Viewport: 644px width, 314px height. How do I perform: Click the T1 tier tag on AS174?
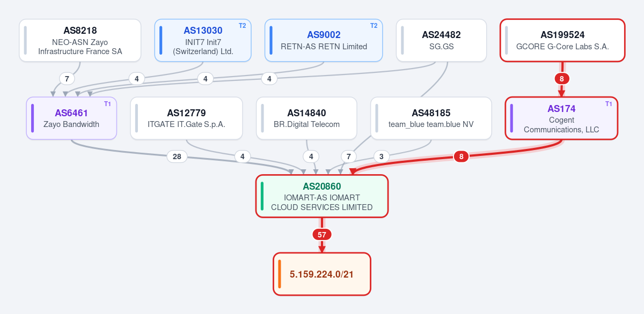(x=609, y=104)
